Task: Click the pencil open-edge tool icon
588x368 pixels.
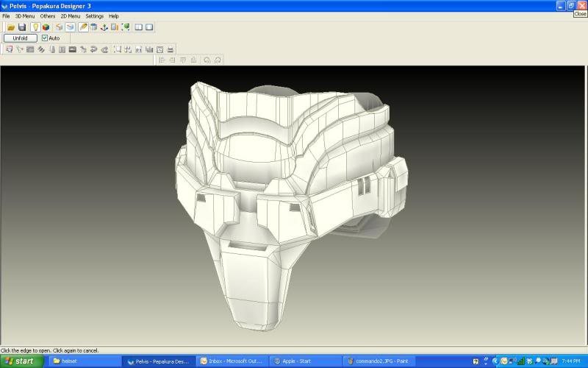Action: coord(83,27)
